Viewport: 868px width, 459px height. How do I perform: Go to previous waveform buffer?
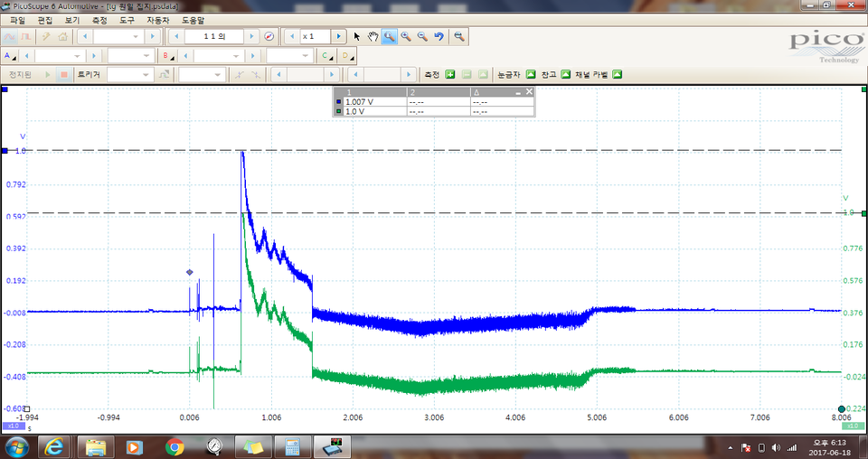tap(176, 36)
